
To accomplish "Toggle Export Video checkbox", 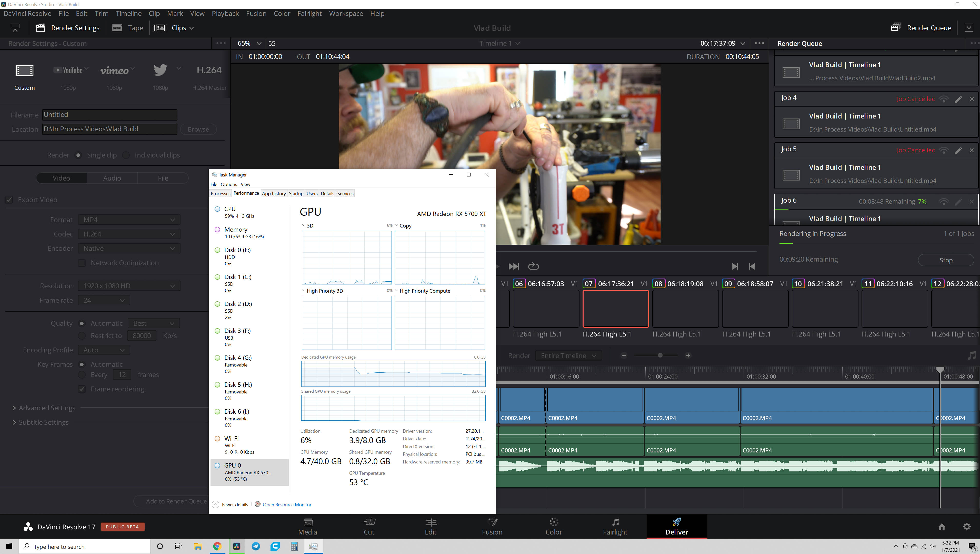I will tap(9, 200).
